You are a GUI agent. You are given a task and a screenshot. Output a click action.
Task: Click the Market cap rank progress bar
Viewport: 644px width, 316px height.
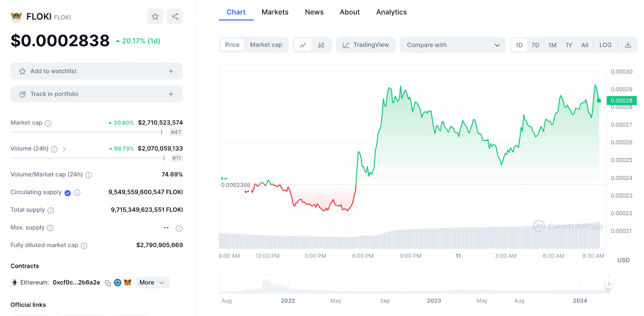tap(87, 132)
